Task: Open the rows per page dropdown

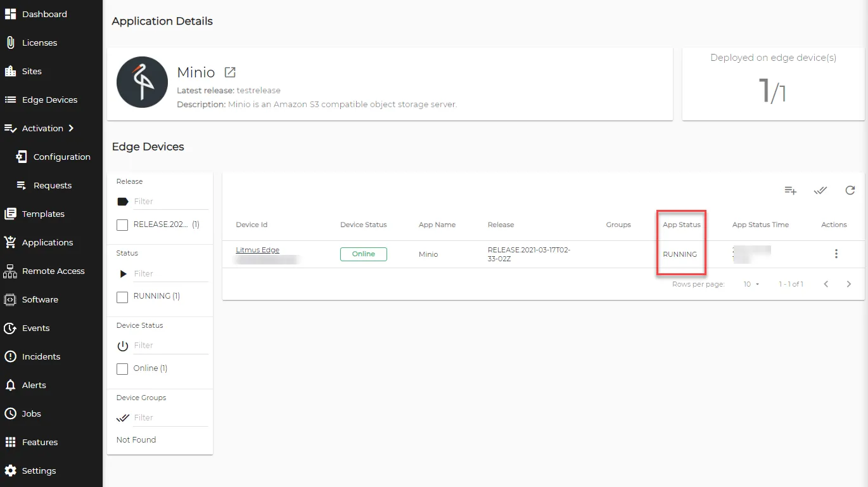Action: click(751, 284)
